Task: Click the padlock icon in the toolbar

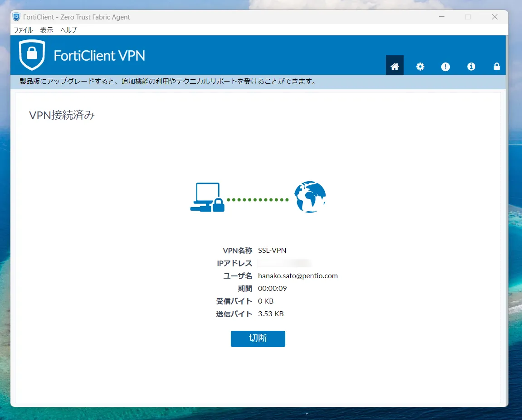Action: (x=497, y=66)
